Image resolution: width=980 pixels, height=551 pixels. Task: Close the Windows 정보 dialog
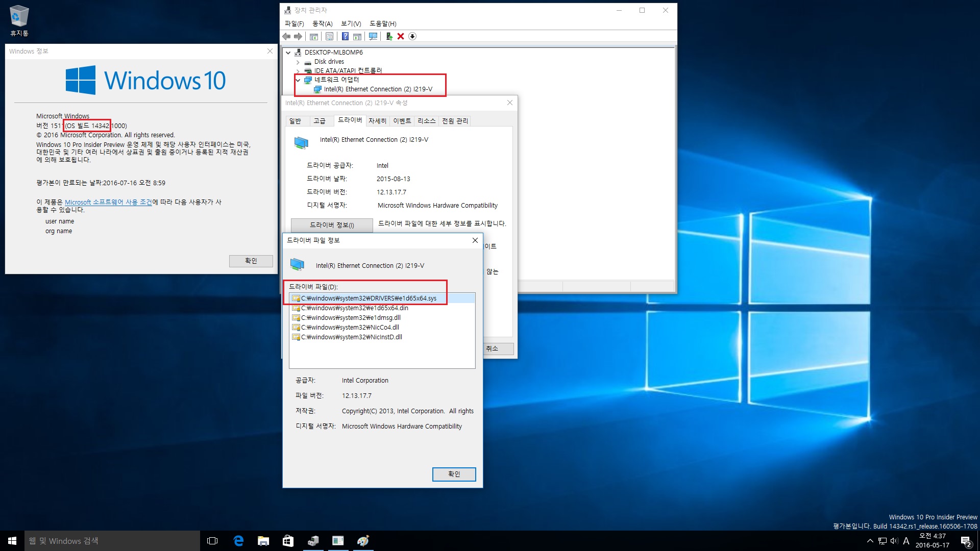coord(270,51)
